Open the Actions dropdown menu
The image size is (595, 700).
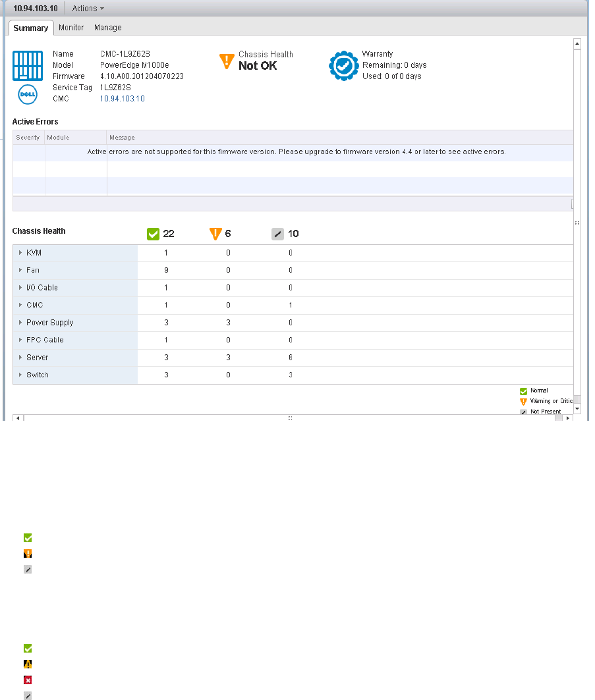[x=88, y=9]
